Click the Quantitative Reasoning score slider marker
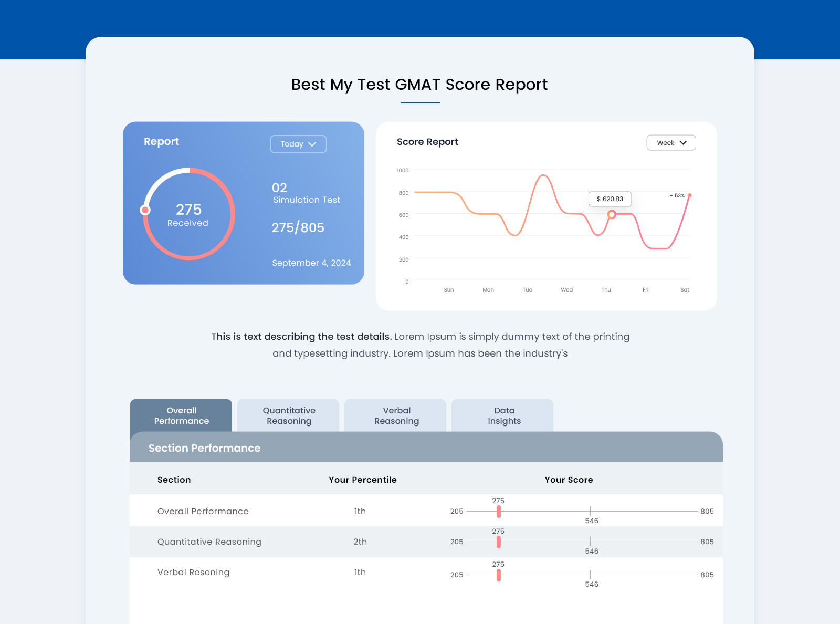840x624 pixels. (x=499, y=542)
